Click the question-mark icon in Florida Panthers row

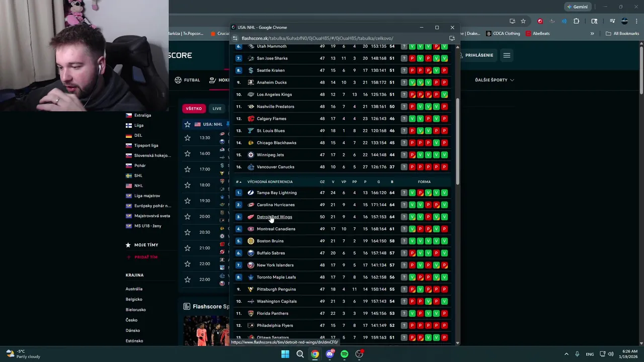click(x=404, y=313)
